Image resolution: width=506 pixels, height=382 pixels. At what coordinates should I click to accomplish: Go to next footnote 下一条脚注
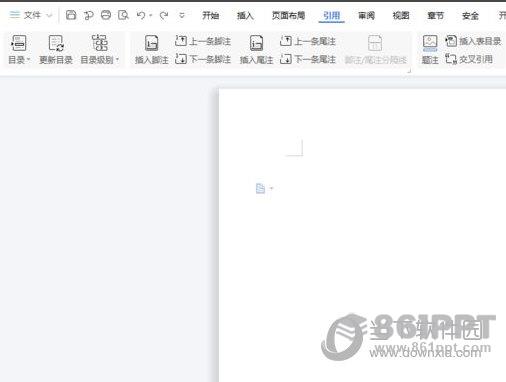click(203, 59)
